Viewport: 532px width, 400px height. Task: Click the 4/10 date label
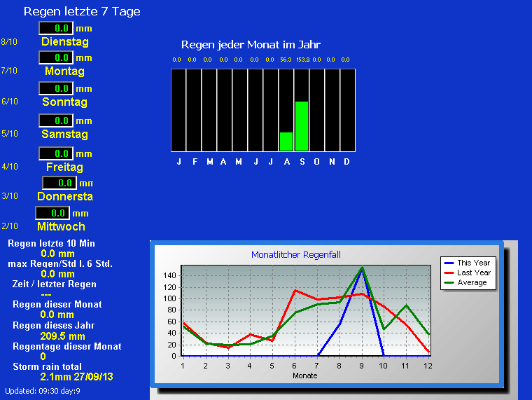(x=10, y=167)
